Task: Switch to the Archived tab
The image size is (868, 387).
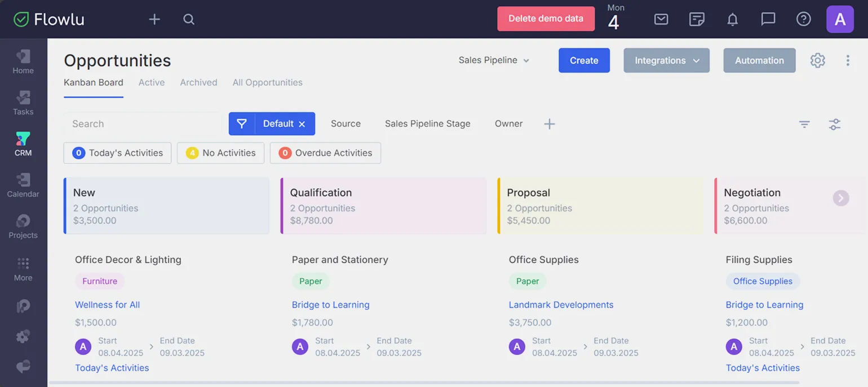Action: (x=198, y=82)
